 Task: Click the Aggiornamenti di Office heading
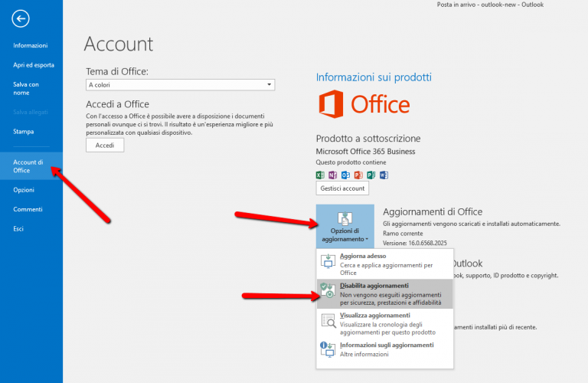click(433, 212)
